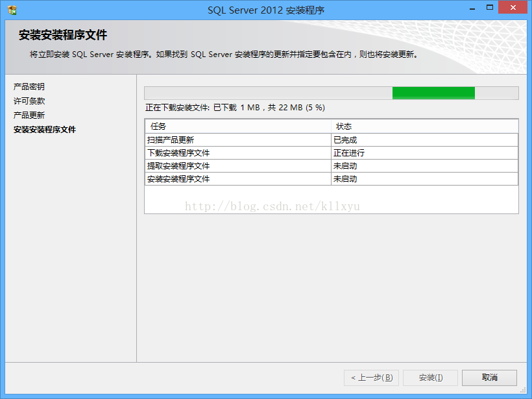Click the 安装(I) install button
Image resolution: width=532 pixels, height=399 pixels.
[430, 378]
